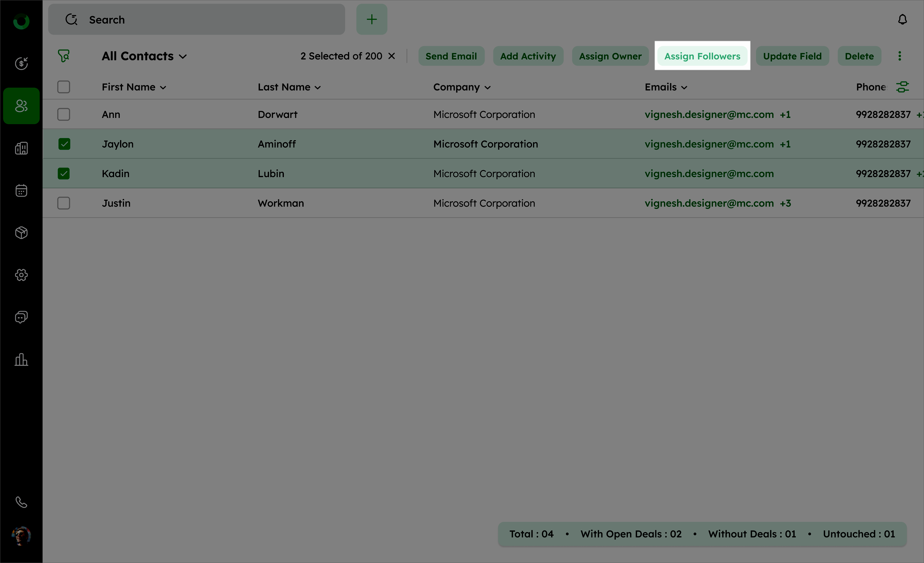Open the Companies icon in sidebar
924x563 pixels.
tap(21, 148)
